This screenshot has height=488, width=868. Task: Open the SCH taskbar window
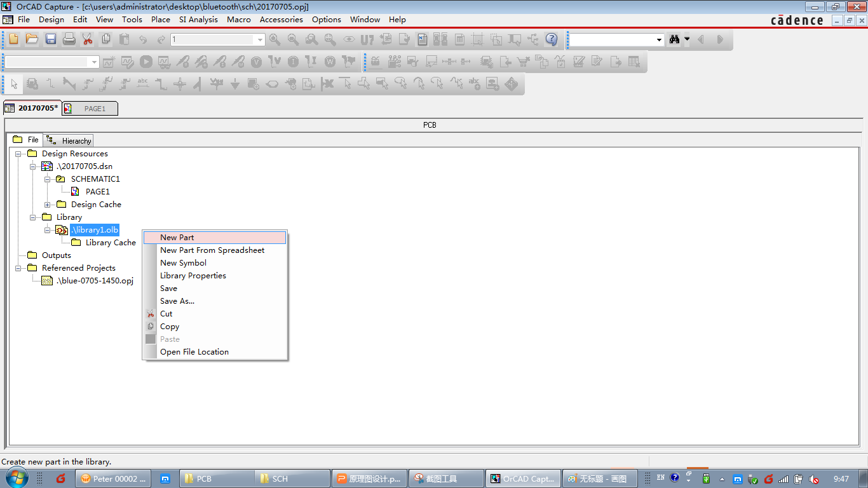click(294, 478)
